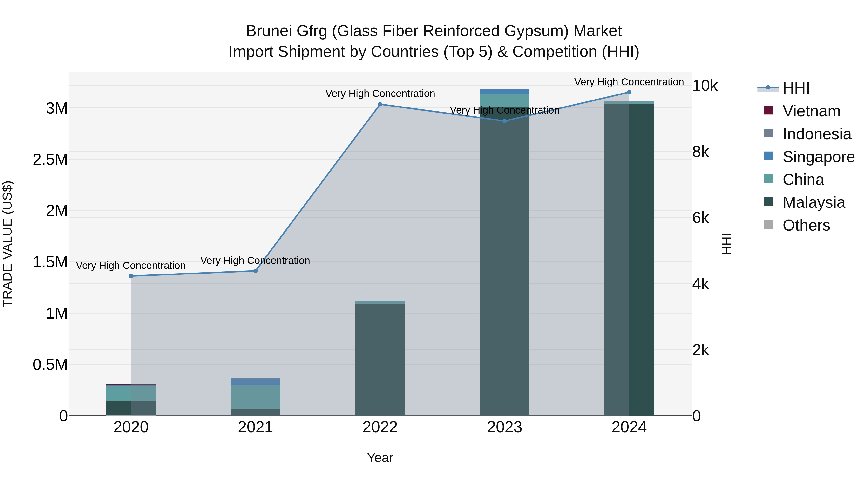This screenshot has width=868, height=488.
Task: Click the 2023 x-axis label
Action: (x=505, y=427)
